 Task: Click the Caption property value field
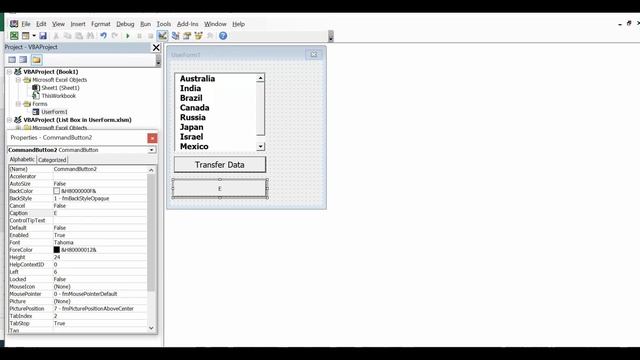point(100,213)
